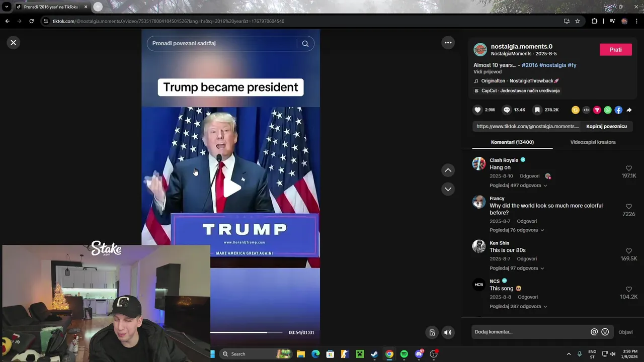Expand Pogledaj 97 odgovora replies
The width and height of the screenshot is (644, 362).
[x=517, y=268]
